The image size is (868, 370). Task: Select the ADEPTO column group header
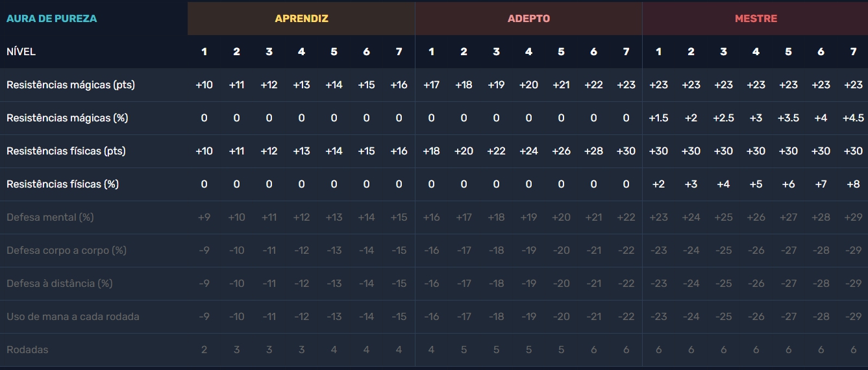pyautogui.click(x=528, y=19)
